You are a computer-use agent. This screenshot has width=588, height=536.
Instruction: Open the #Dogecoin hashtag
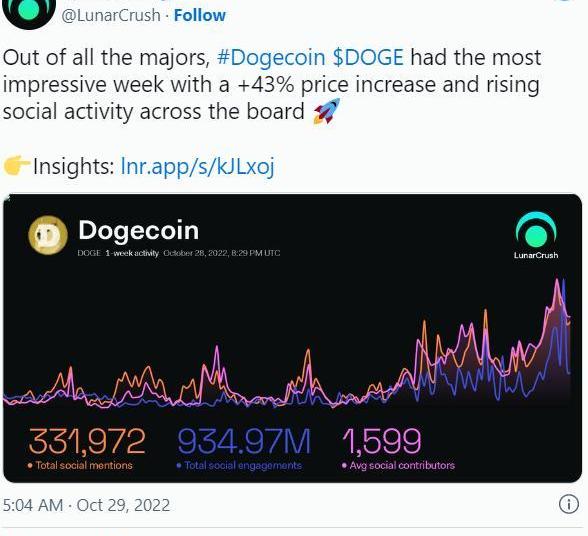[x=271, y=58]
